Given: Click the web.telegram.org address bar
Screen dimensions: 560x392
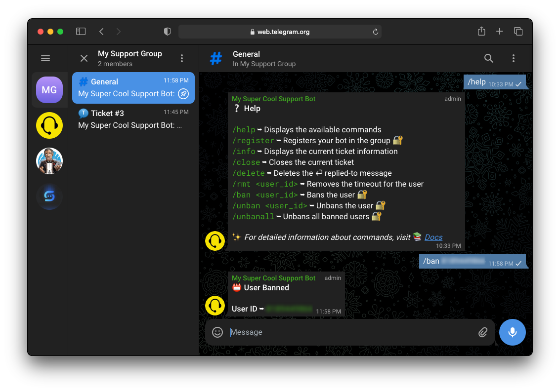Looking at the screenshot, I should (280, 32).
